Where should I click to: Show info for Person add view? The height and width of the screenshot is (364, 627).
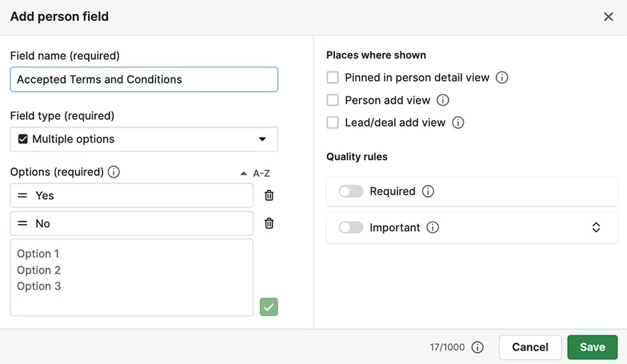click(442, 100)
